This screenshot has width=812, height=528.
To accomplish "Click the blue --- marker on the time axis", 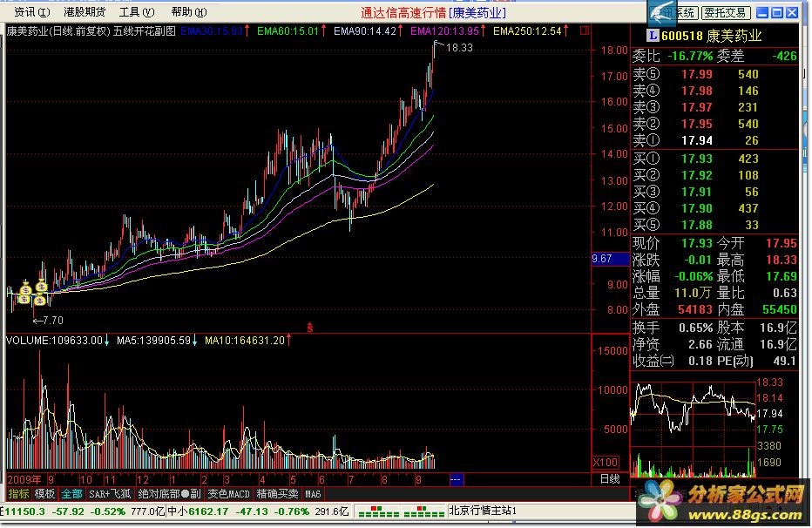I will point(457,479).
